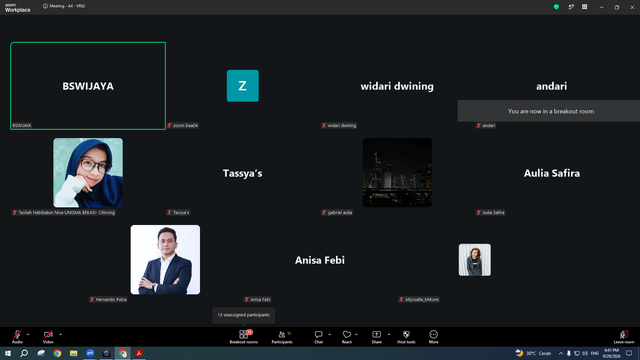Image resolution: width=640 pixels, height=360 pixels.
Task: Click Allyssafai_MKom small profile photo
Action: pyautogui.click(x=475, y=260)
